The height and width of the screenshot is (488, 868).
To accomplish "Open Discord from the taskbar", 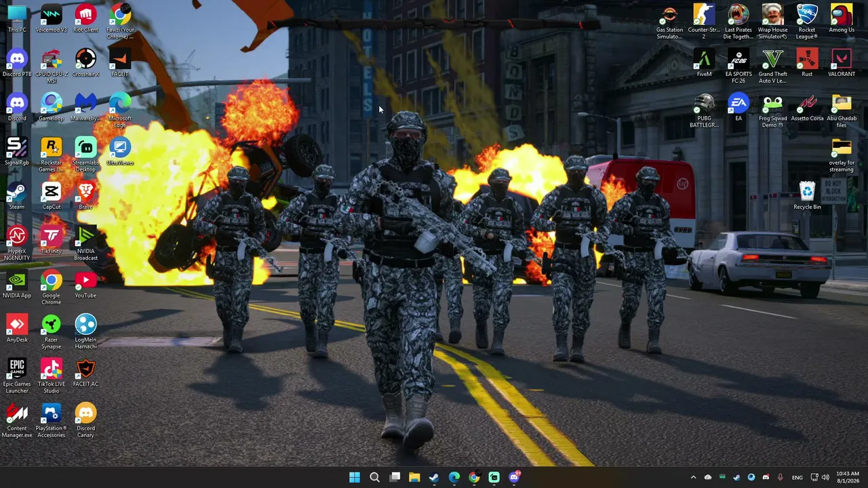I will click(x=514, y=477).
